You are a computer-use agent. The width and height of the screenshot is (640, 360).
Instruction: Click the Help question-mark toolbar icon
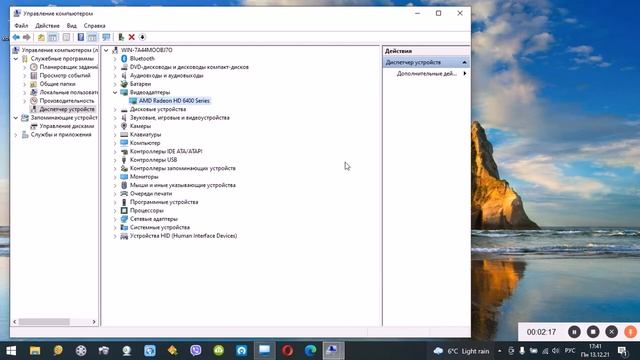click(81, 38)
